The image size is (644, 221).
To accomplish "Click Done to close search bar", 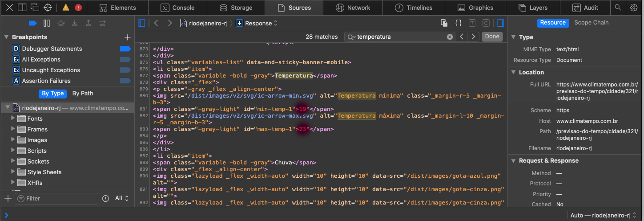I will tap(492, 37).
